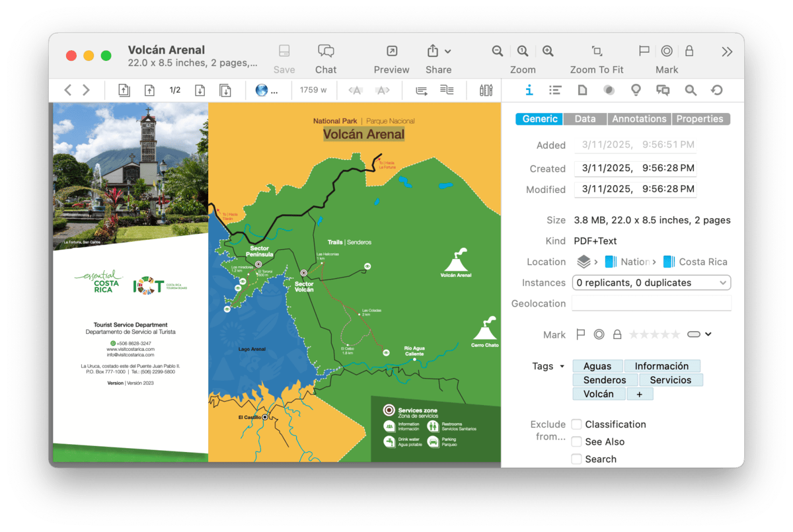Enable Exclude from Classification checkbox
Image resolution: width=793 pixels, height=532 pixels.
tap(577, 424)
